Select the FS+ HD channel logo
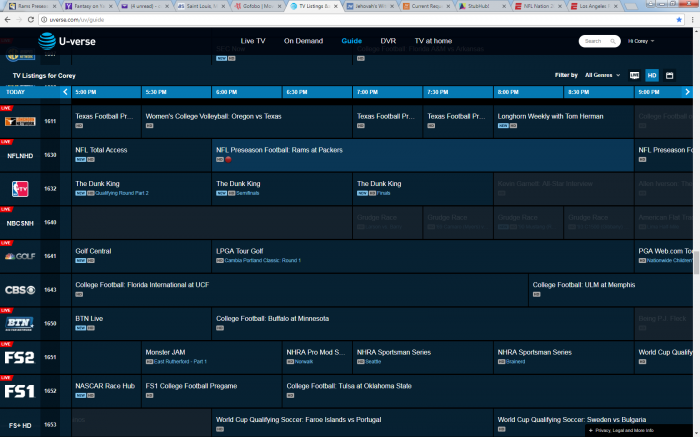The image size is (700, 437). [20, 425]
